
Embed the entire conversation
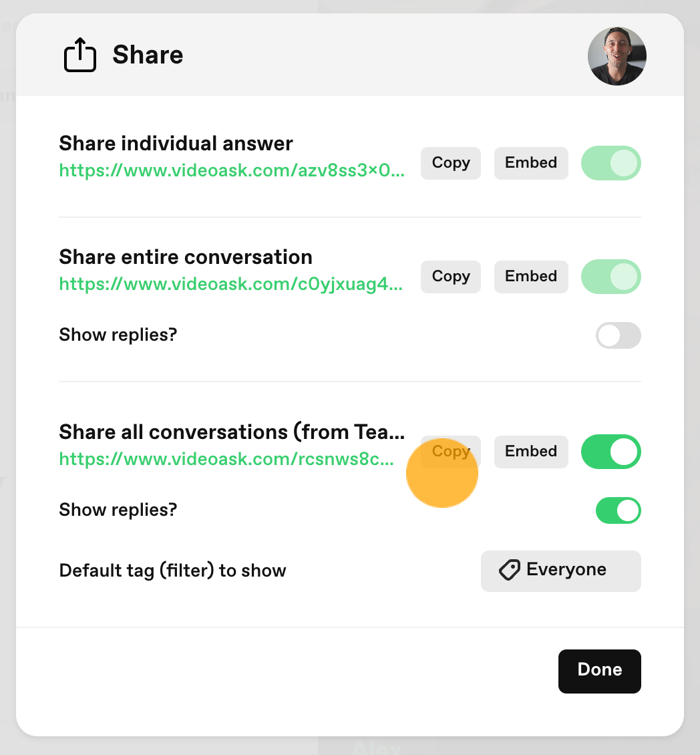(531, 277)
